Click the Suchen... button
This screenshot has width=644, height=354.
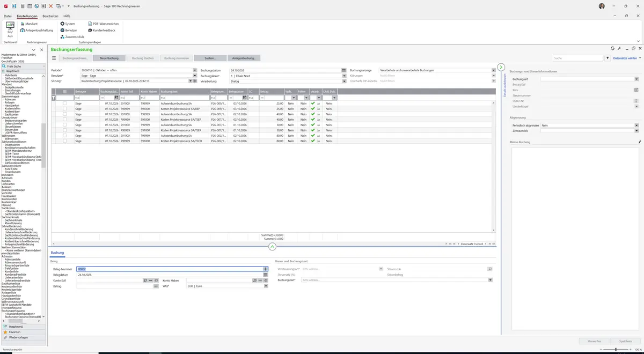click(x=210, y=58)
